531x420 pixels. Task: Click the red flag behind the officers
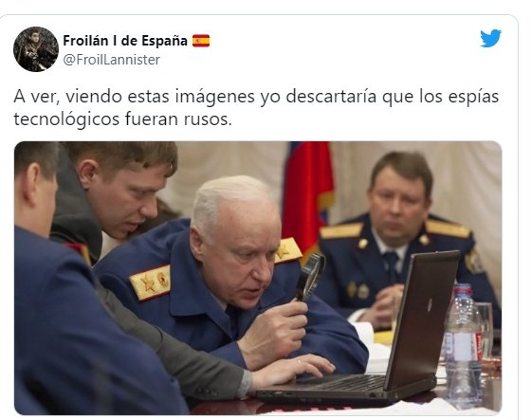point(307,196)
